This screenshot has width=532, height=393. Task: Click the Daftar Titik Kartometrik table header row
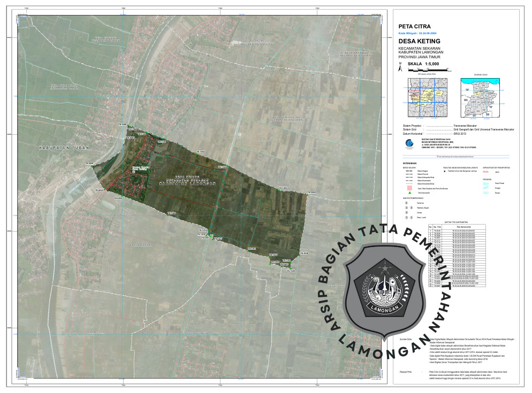click(x=458, y=227)
